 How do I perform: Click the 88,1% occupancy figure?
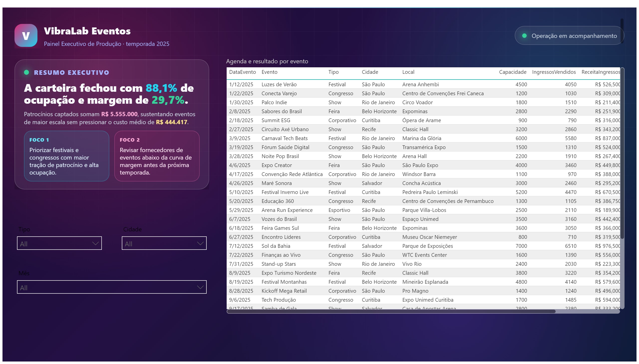(161, 88)
